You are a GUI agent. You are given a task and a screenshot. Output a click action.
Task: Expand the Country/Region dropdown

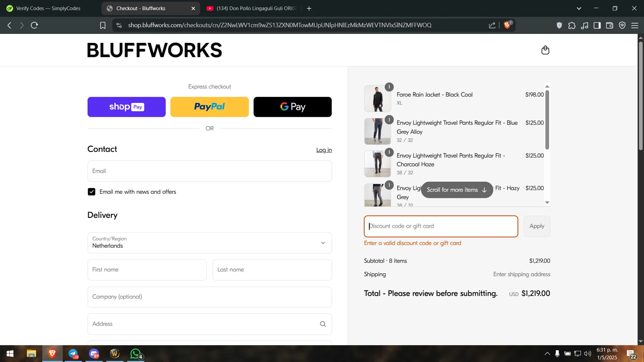pyautogui.click(x=210, y=243)
